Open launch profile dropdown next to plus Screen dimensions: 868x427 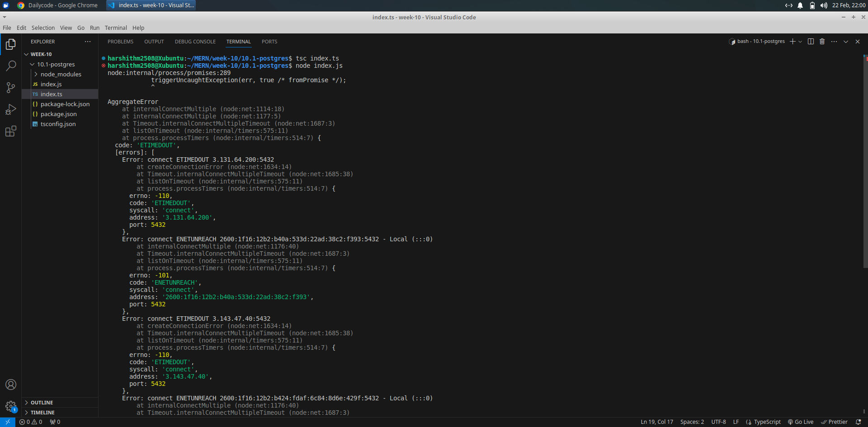[800, 42]
